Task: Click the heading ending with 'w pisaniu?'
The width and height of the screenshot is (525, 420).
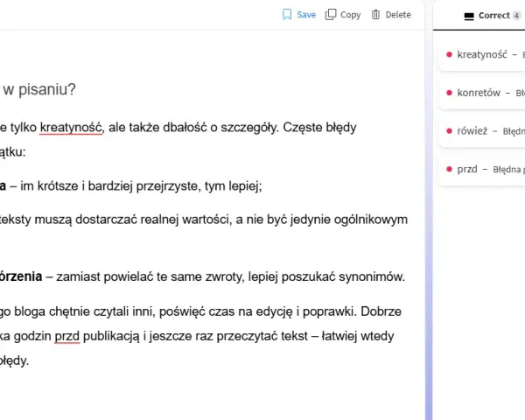Action: click(39, 89)
